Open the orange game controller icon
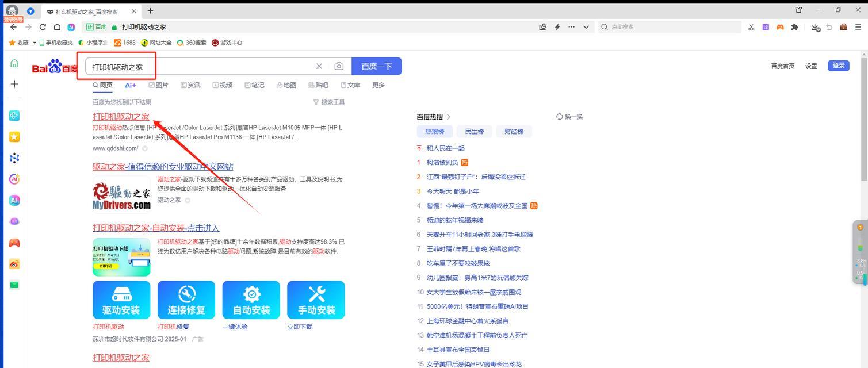Image resolution: width=868 pixels, height=368 pixels. pyautogui.click(x=780, y=27)
